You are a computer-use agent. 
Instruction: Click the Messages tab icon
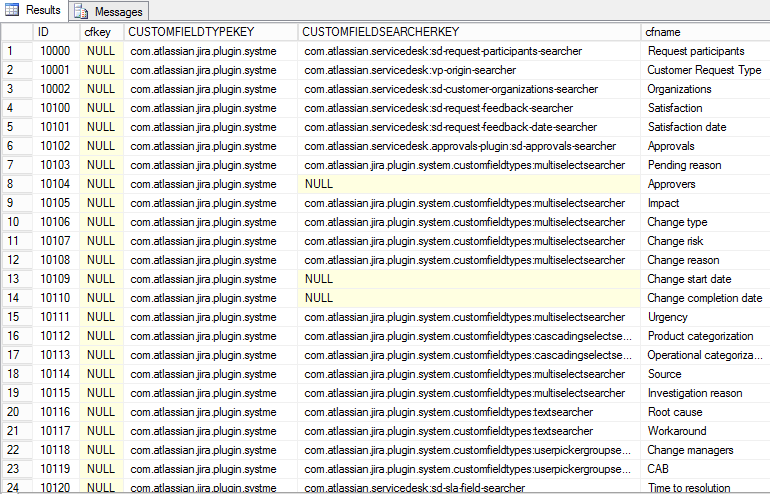tap(81, 11)
